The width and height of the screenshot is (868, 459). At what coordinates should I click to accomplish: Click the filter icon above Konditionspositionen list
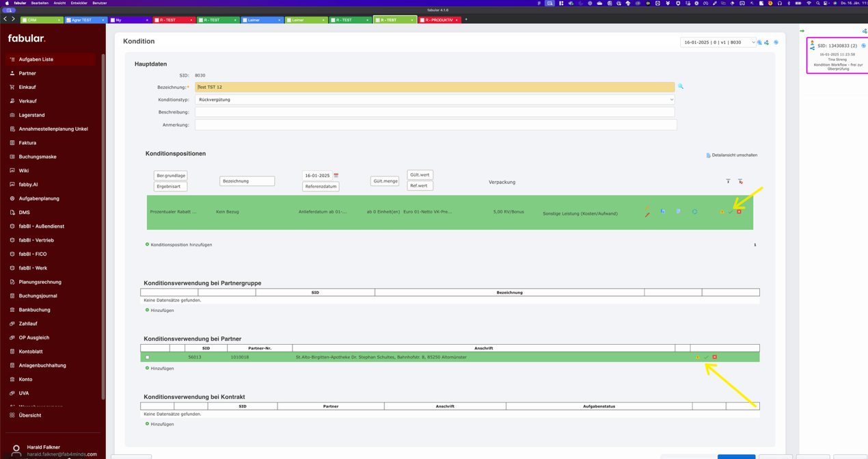point(728,181)
